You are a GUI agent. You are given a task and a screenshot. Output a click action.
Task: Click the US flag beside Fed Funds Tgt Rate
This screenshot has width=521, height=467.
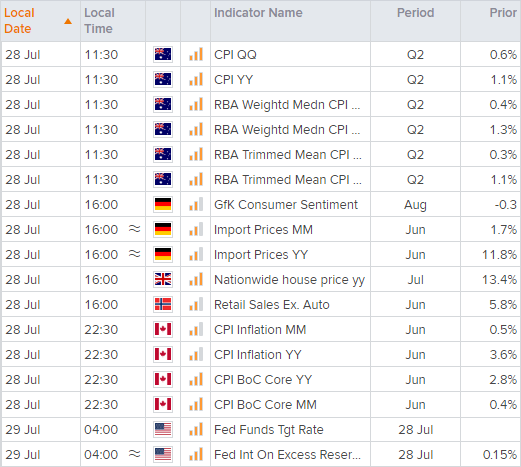pyautogui.click(x=163, y=429)
